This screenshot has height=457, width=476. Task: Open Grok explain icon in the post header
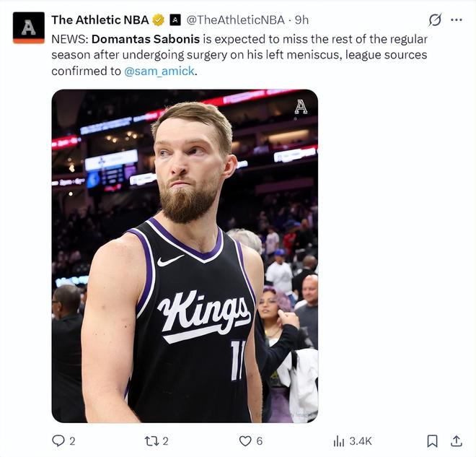point(435,20)
